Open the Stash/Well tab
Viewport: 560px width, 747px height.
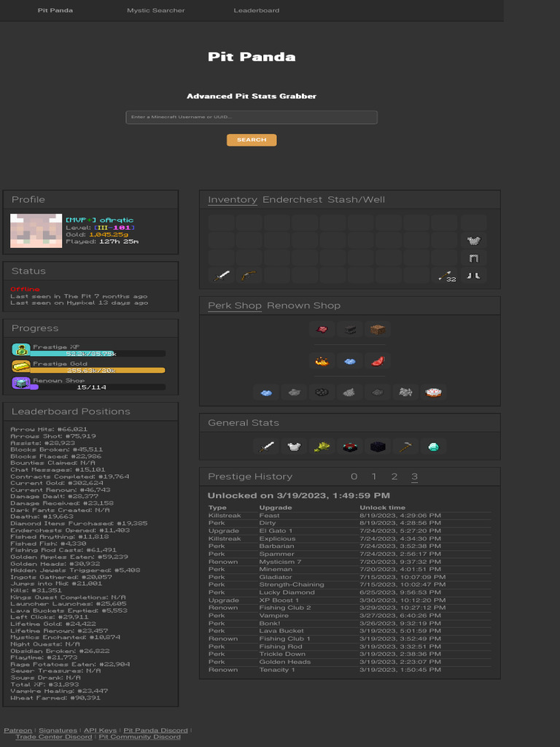(356, 200)
